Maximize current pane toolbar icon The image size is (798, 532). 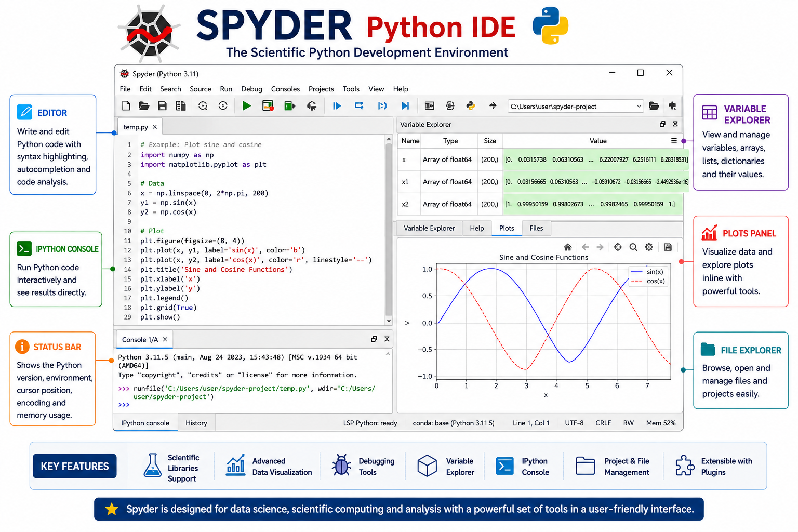click(x=430, y=106)
